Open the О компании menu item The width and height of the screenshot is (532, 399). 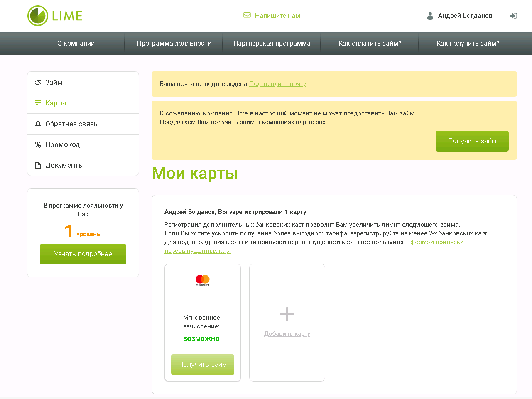76,44
